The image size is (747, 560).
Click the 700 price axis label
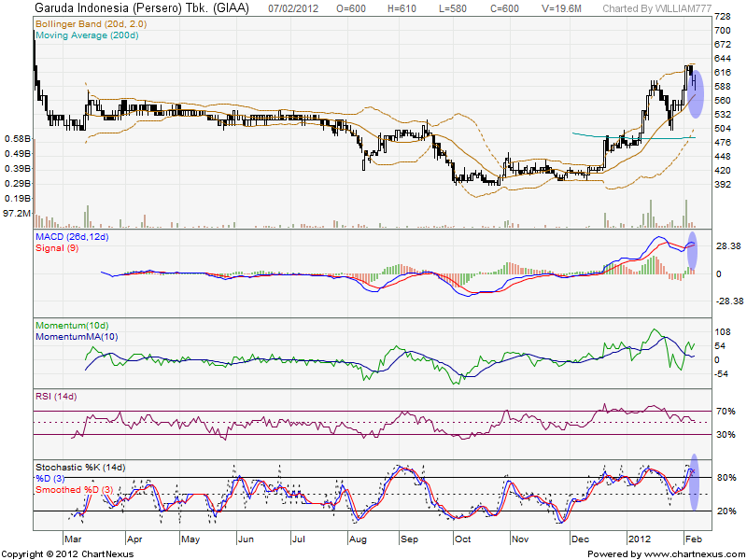(722, 31)
